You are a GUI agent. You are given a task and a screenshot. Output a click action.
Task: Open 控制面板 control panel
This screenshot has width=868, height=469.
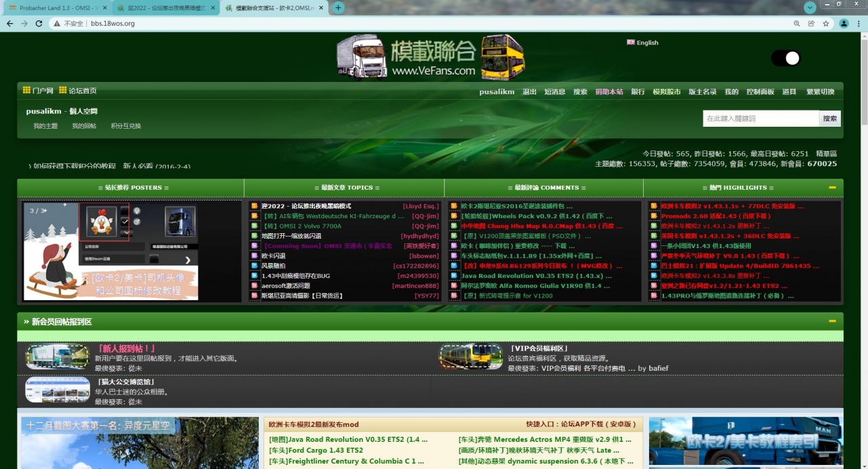pyautogui.click(x=760, y=91)
